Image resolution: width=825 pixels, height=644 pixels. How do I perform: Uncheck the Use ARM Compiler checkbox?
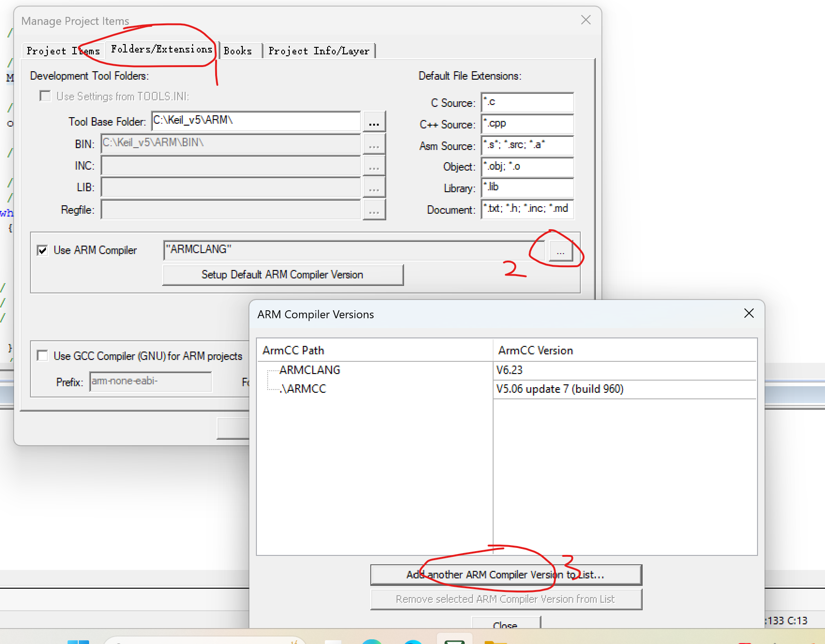click(43, 250)
